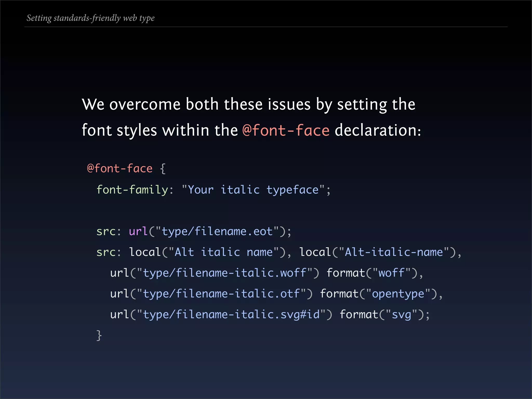Click the url "type/filename-italic.otf"
This screenshot has height=399, width=532.
click(x=221, y=294)
